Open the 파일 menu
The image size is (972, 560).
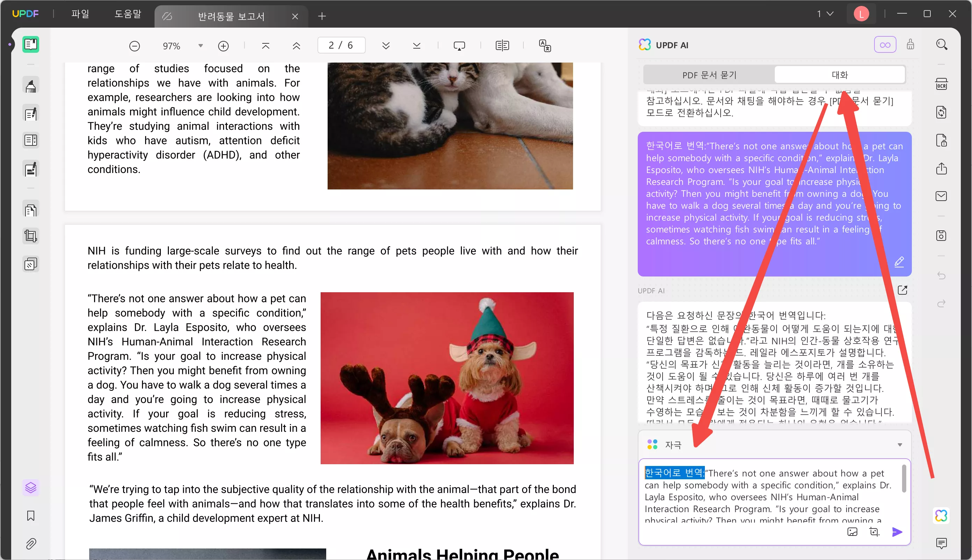coord(80,14)
